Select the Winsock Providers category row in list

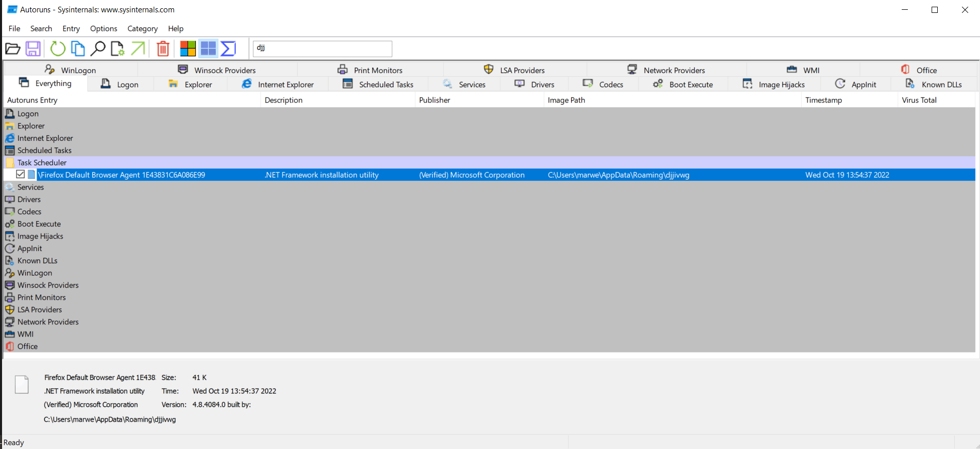490,285
